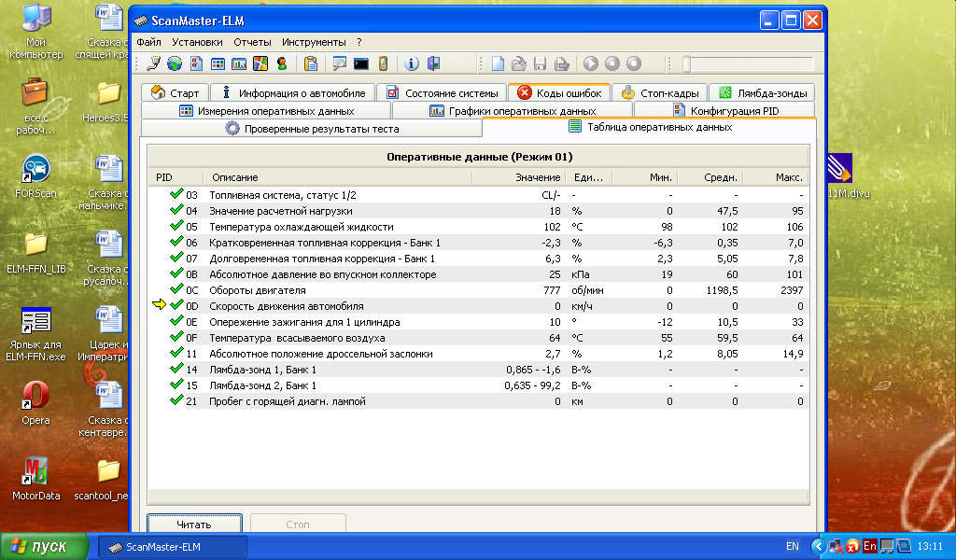Screen dimensions: 956x560
Task: Toggle the checkmark for PID 11 row
Action: pyautogui.click(x=176, y=352)
